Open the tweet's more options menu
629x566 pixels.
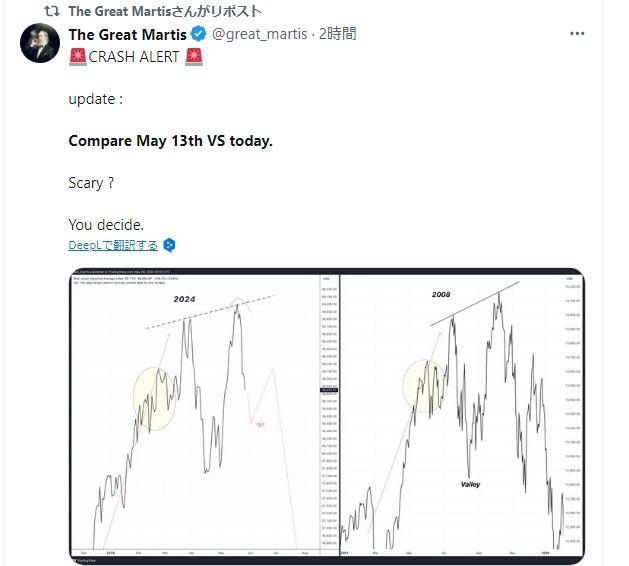pyautogui.click(x=577, y=34)
